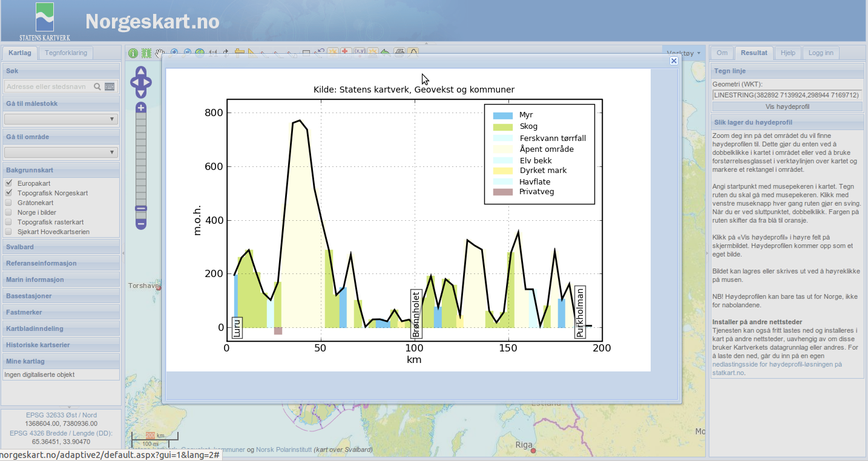Switch to the Kartlag tab
Screen dimensions: 868x461
(x=20, y=53)
